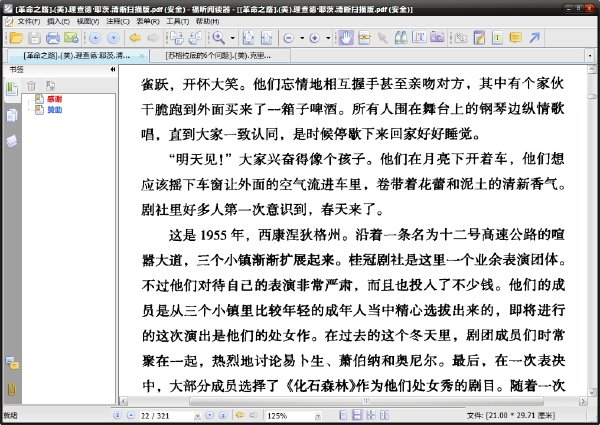Open the page number dropdown arrow

(197, 416)
